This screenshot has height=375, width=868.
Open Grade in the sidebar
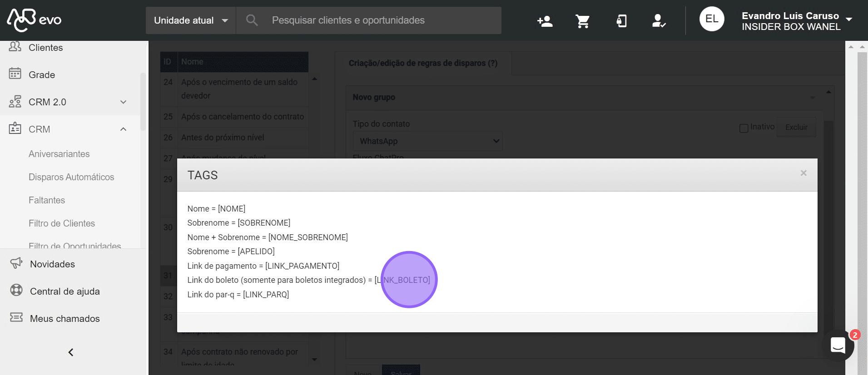[42, 75]
